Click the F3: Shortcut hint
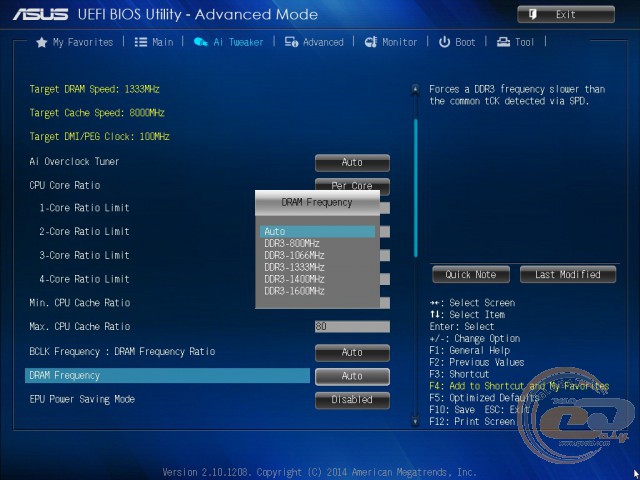This screenshot has height=480, width=640. (459, 374)
